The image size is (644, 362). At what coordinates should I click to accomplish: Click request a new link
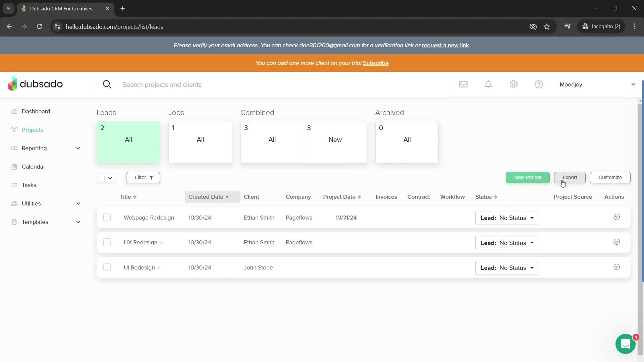point(446,45)
